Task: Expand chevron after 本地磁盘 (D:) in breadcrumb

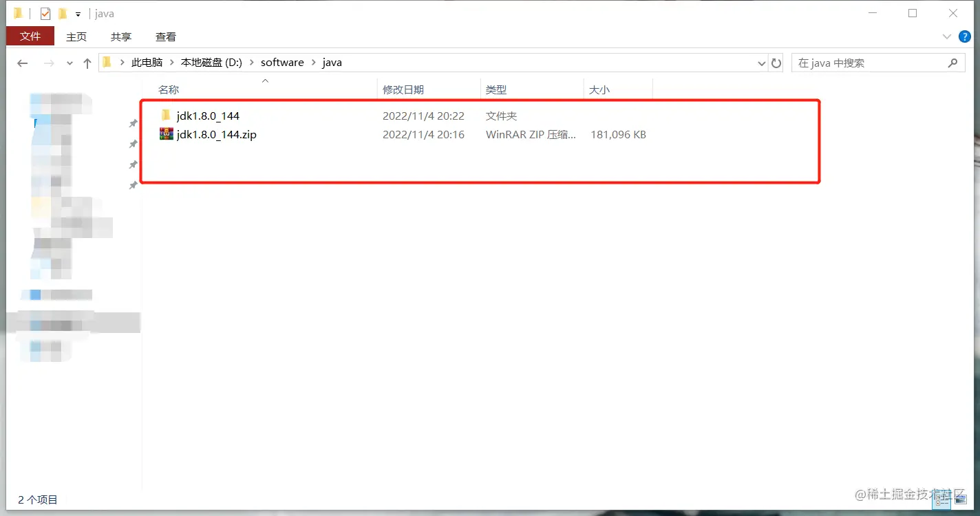Action: [251, 63]
